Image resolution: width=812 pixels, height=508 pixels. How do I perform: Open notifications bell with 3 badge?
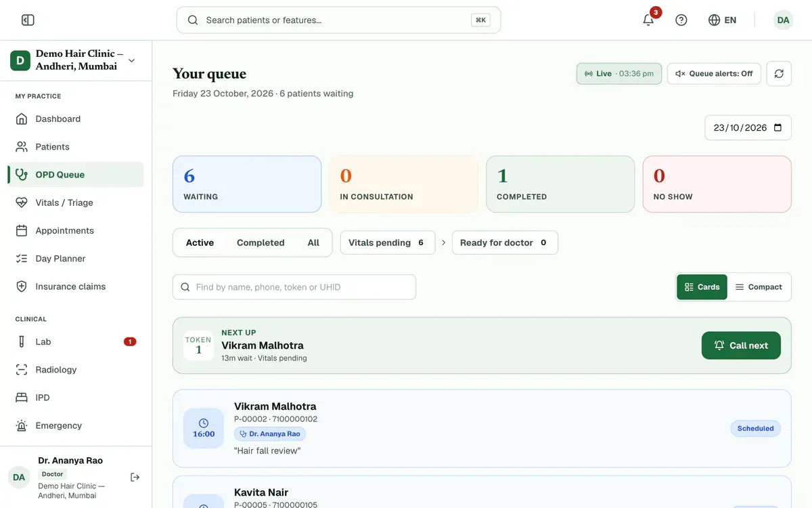[x=648, y=20]
